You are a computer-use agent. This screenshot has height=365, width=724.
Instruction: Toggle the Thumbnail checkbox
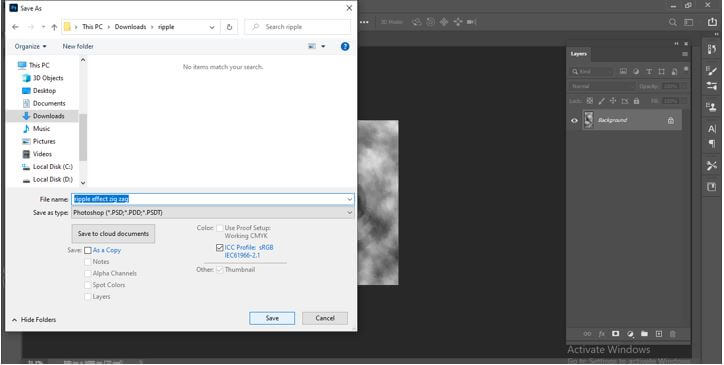pyautogui.click(x=220, y=269)
